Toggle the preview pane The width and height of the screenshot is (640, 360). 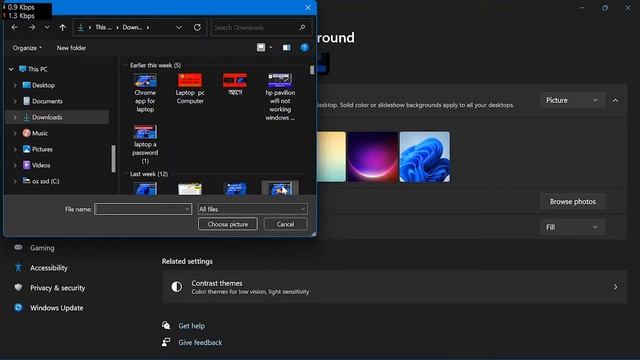click(287, 47)
